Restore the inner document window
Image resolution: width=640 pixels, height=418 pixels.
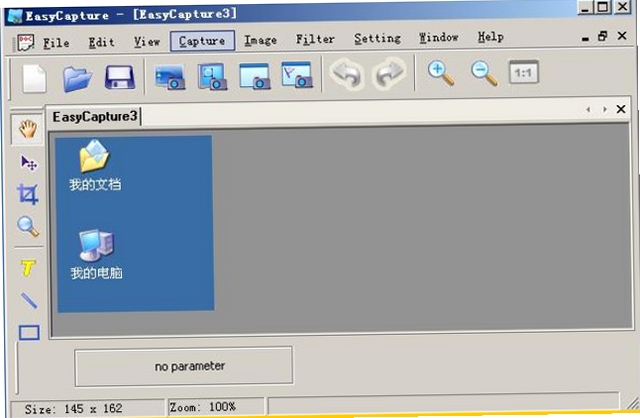click(602, 36)
